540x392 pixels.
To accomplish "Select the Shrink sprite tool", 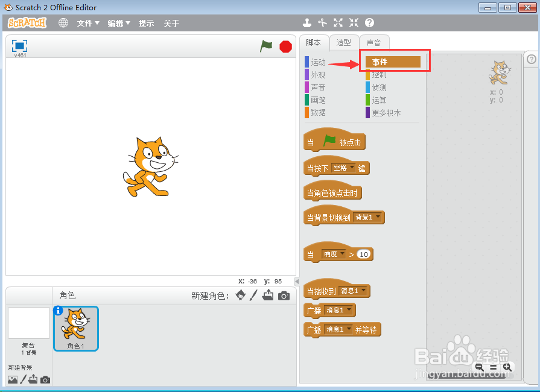I will pyautogui.click(x=354, y=23).
